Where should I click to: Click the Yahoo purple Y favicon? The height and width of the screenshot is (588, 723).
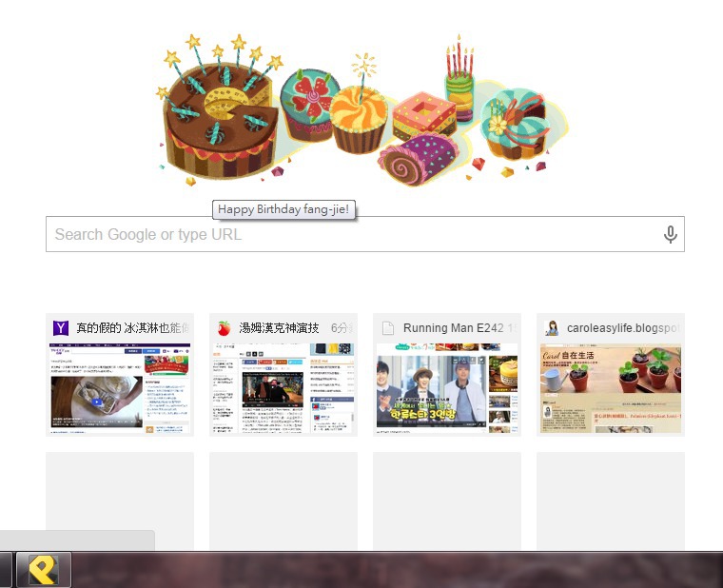61,328
